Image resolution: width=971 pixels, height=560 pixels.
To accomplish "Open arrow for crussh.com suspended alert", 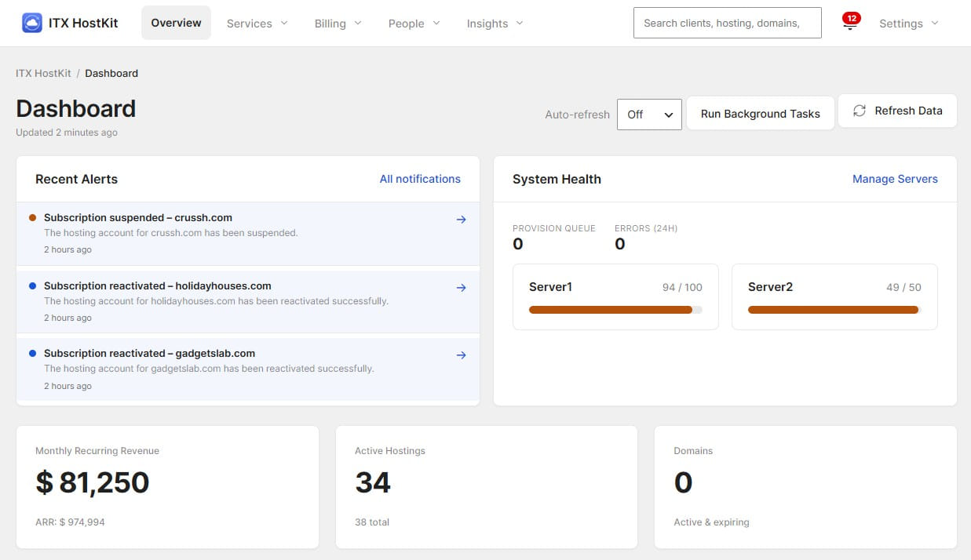I will (x=461, y=220).
